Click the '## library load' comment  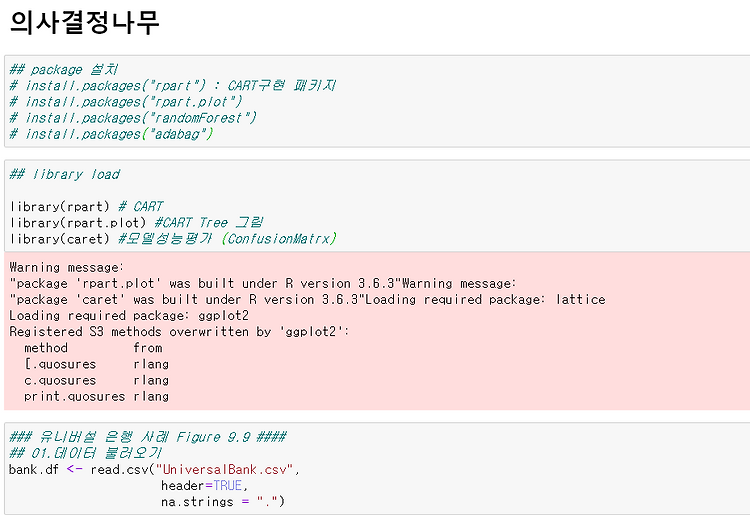65,175
